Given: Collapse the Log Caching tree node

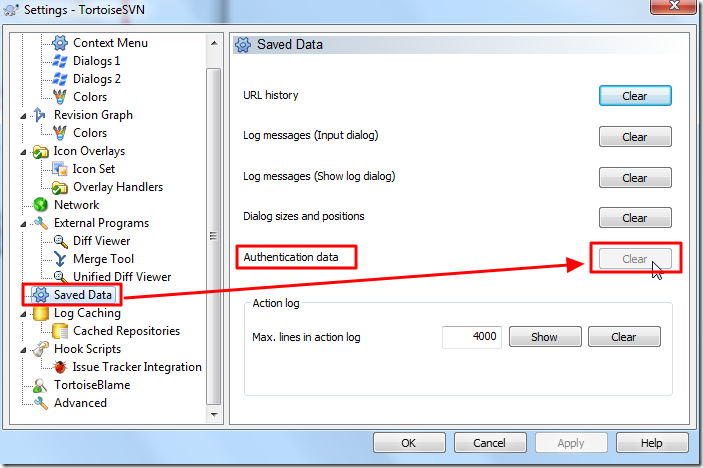Looking at the screenshot, I should pyautogui.click(x=23, y=314).
